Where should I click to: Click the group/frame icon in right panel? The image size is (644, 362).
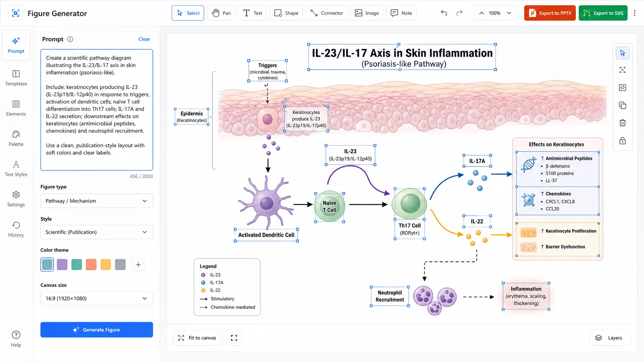coord(623,88)
